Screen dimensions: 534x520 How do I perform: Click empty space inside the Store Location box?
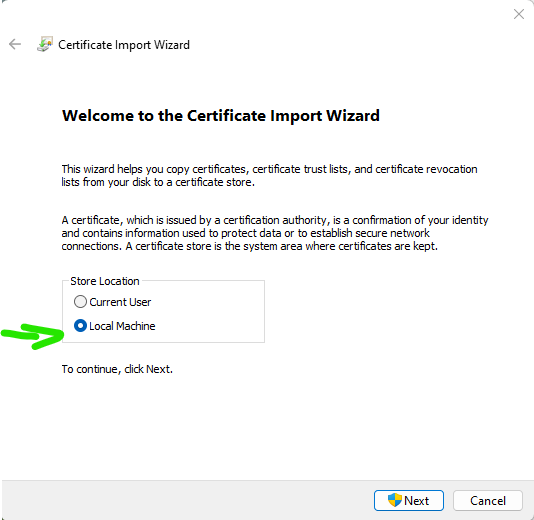click(x=211, y=313)
